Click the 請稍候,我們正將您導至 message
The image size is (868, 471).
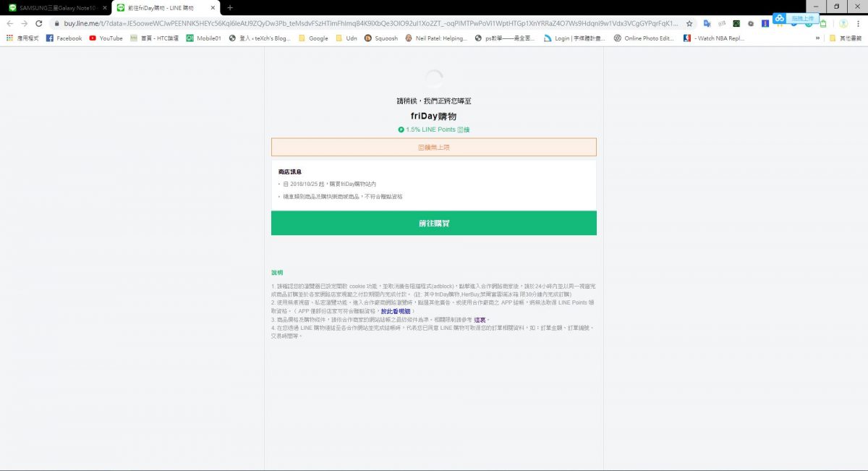point(434,101)
